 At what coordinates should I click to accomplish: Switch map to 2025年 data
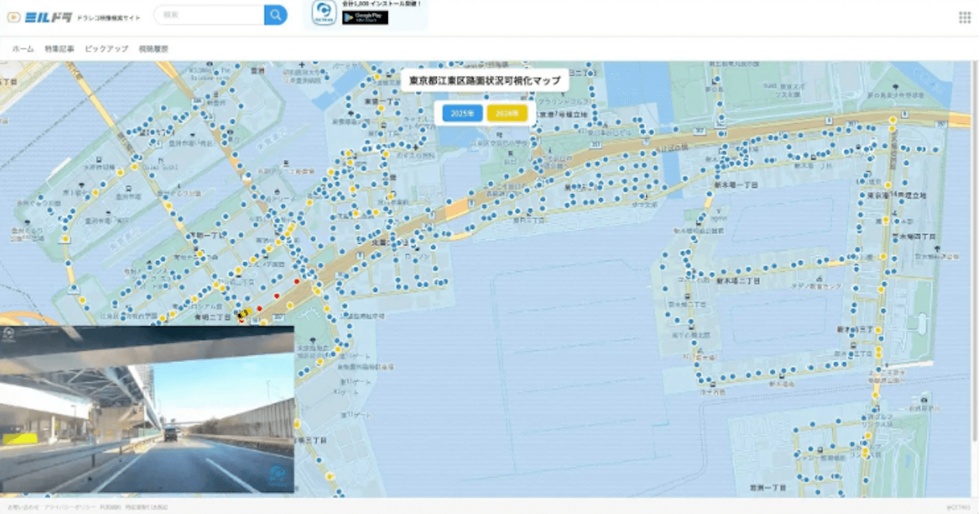[462, 113]
